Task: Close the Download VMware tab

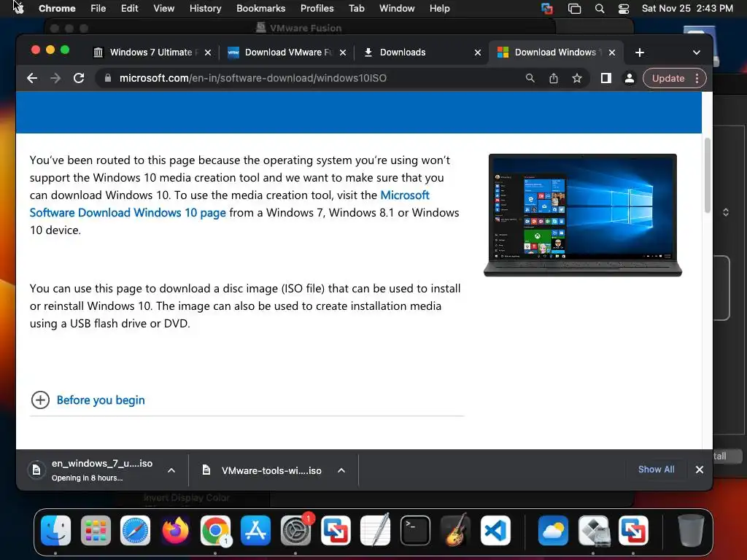Action: pyautogui.click(x=343, y=52)
